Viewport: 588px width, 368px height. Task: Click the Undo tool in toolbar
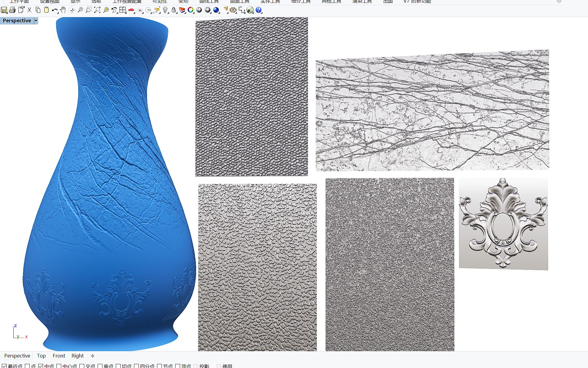pos(54,10)
